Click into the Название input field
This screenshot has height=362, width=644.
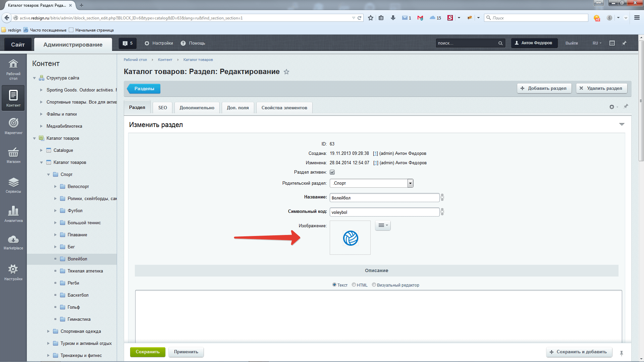384,198
